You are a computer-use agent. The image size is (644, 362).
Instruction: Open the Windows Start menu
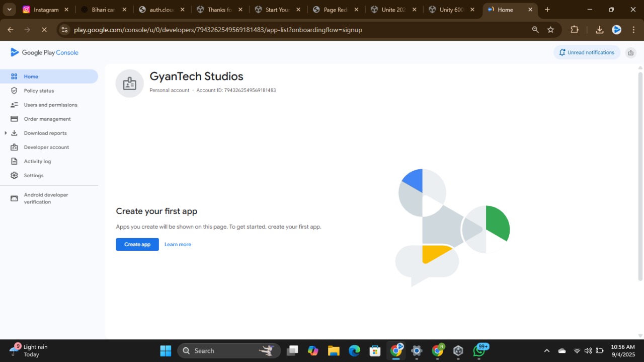[166, 350]
